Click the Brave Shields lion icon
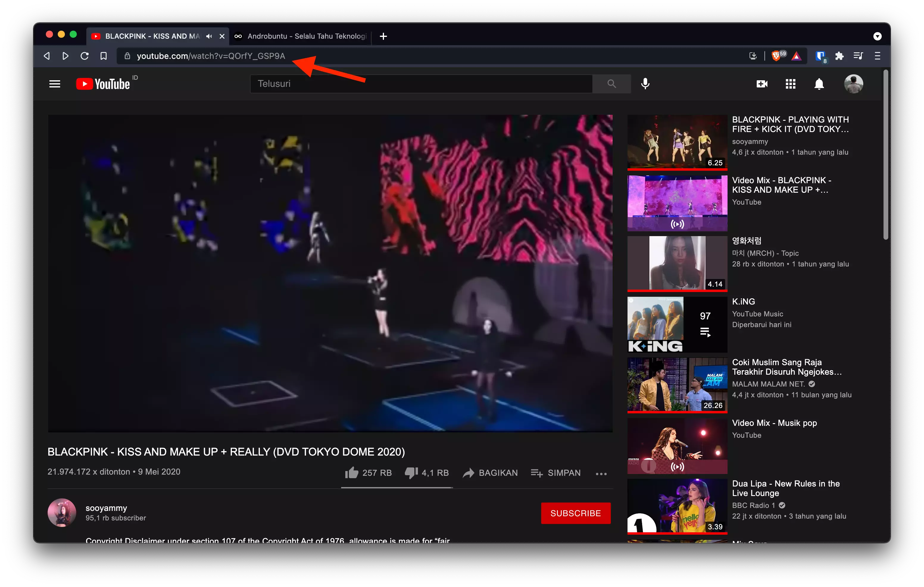Viewport: 924px width, 587px height. (777, 56)
